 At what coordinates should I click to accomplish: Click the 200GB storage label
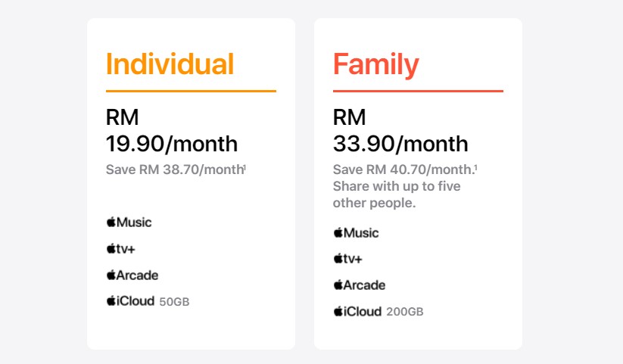(x=405, y=312)
